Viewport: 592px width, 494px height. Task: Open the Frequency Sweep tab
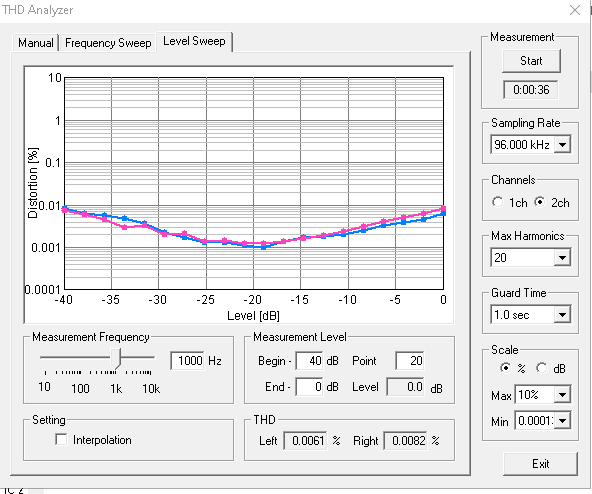click(108, 43)
